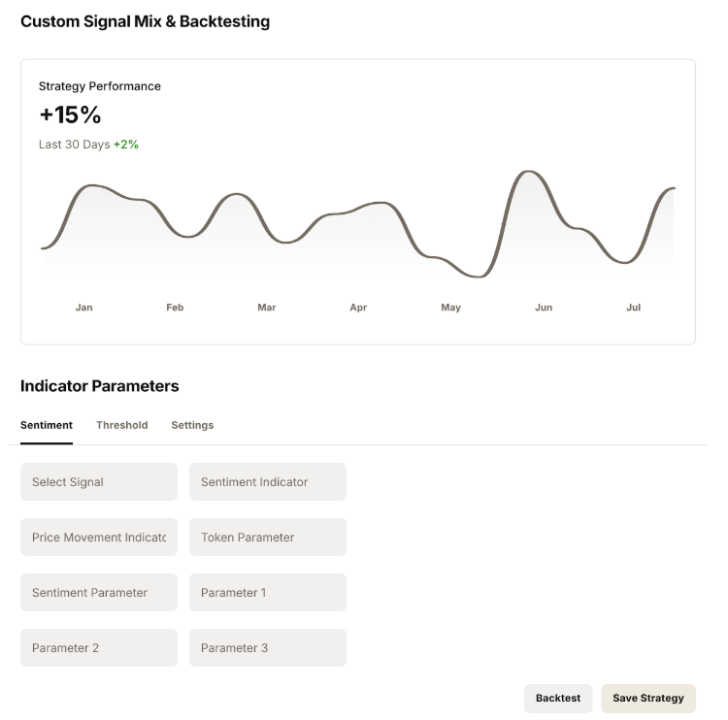Focus the Parameter 1 field
Screen dimensions: 728x720
(x=268, y=593)
